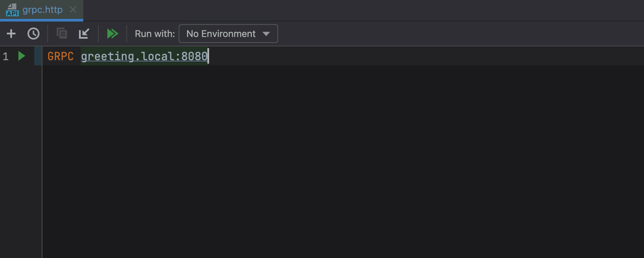This screenshot has width=644, height=258.
Task: Open the No Environment dropdown
Action: coord(228,34)
